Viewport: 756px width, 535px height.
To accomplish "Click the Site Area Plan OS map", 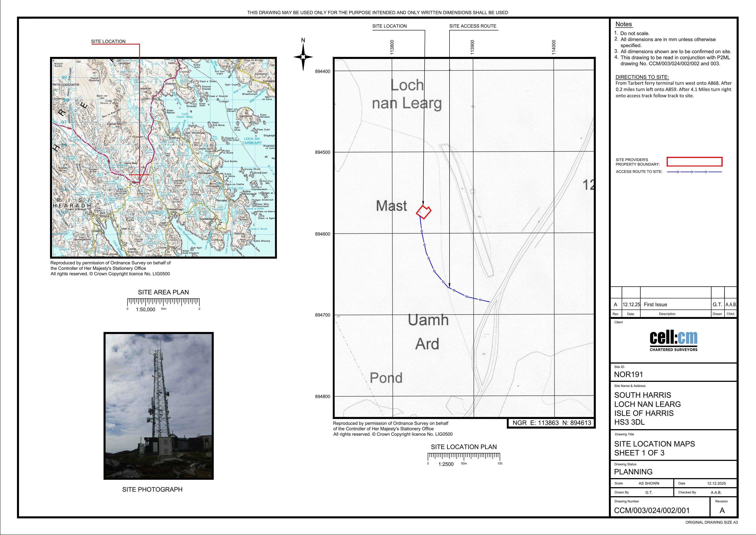I will [x=163, y=158].
